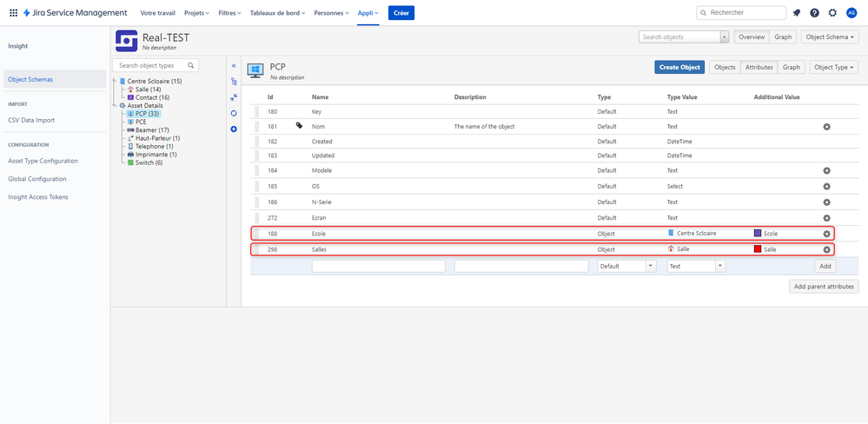Open the Appli dropdown menu
Screen dimensions: 868x424
click(x=368, y=13)
